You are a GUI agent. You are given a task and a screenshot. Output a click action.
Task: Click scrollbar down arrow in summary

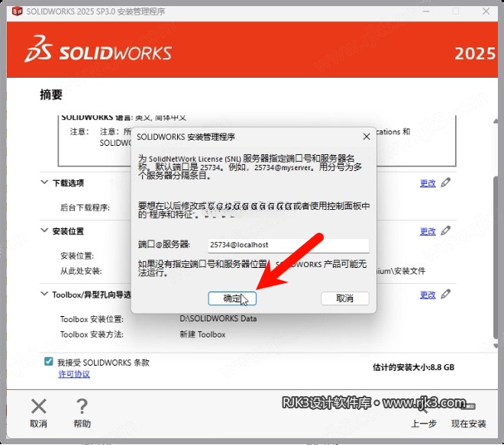click(496, 346)
